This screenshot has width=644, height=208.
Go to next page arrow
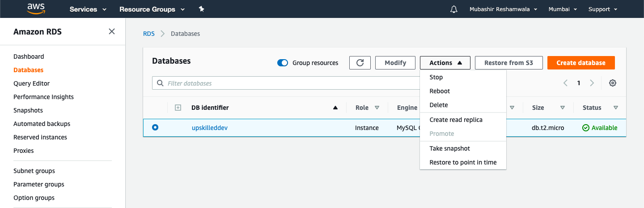coord(592,83)
